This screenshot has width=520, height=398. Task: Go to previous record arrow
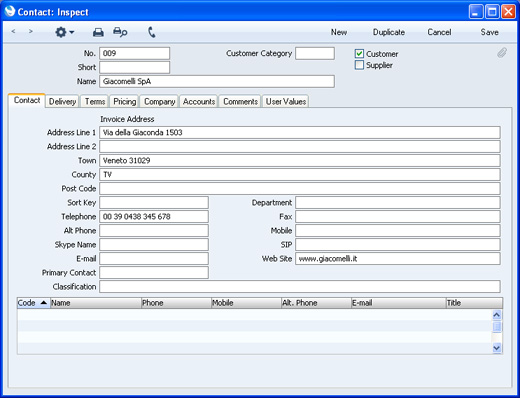click(x=13, y=32)
